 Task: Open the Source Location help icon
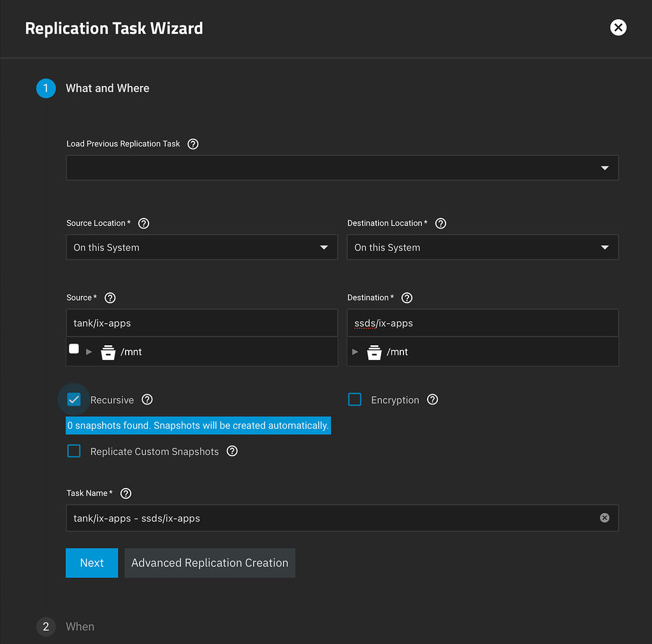point(143,223)
